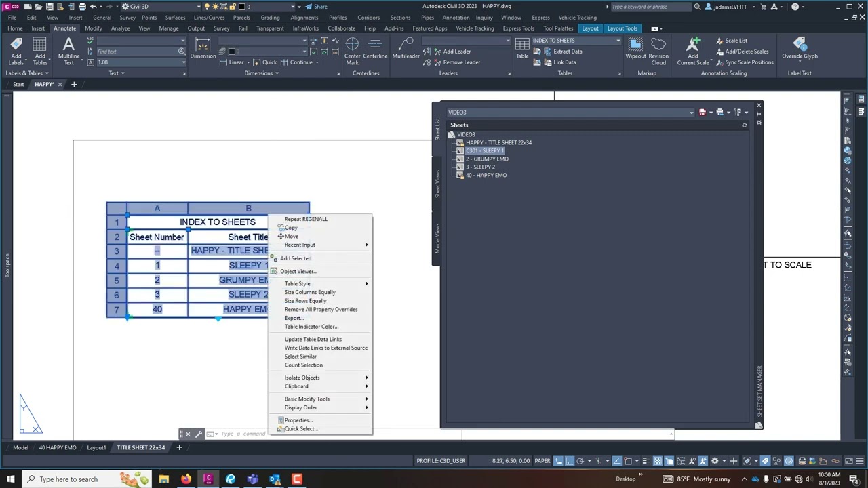Click the Override Glyph icon
The width and height of the screenshot is (868, 488).
pyautogui.click(x=800, y=45)
